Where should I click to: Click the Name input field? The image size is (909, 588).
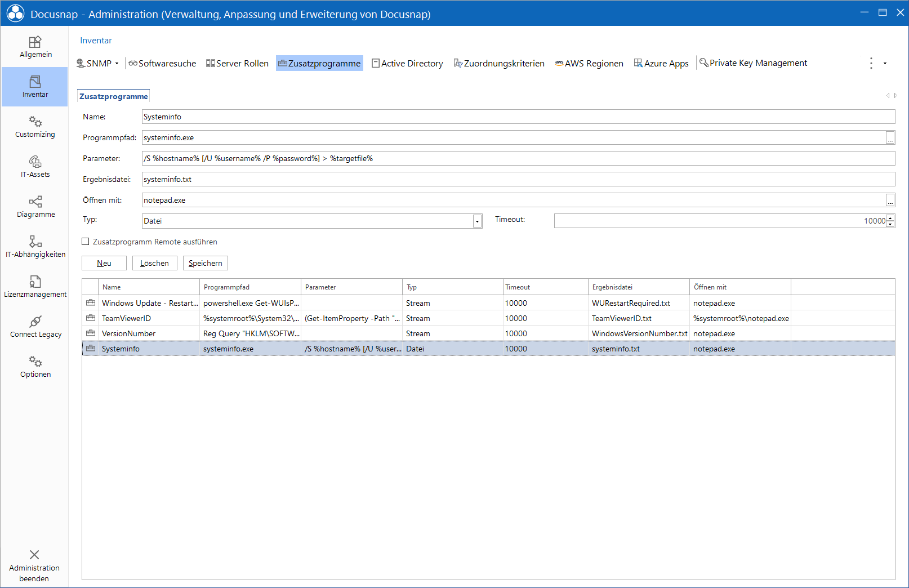(x=518, y=117)
